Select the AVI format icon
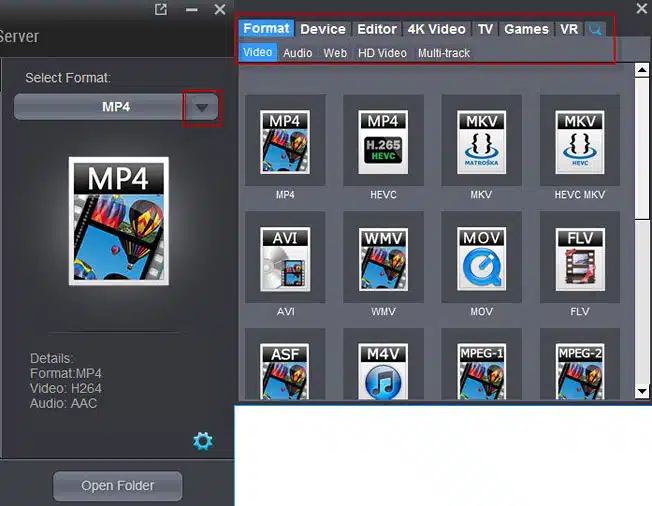The width and height of the screenshot is (652, 506). tap(285, 260)
